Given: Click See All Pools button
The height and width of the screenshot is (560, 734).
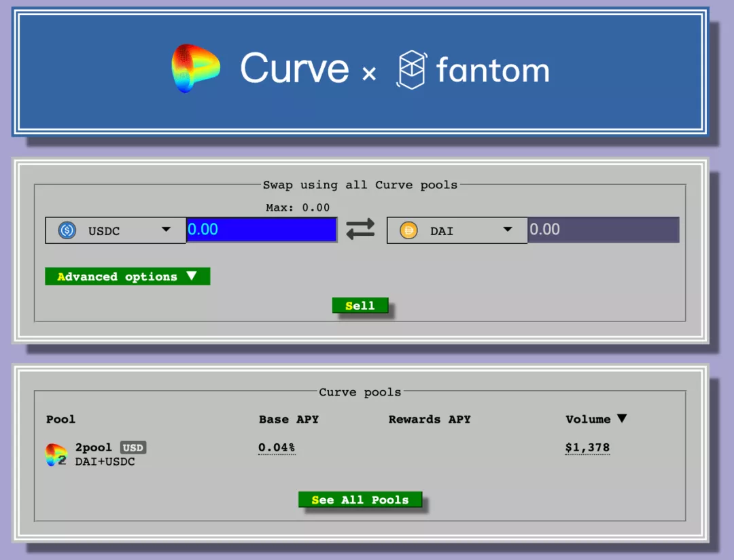Looking at the screenshot, I should click(x=360, y=500).
